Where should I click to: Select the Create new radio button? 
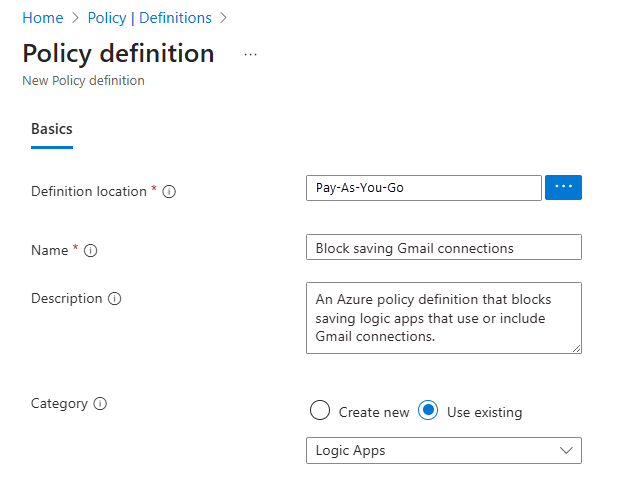point(320,411)
